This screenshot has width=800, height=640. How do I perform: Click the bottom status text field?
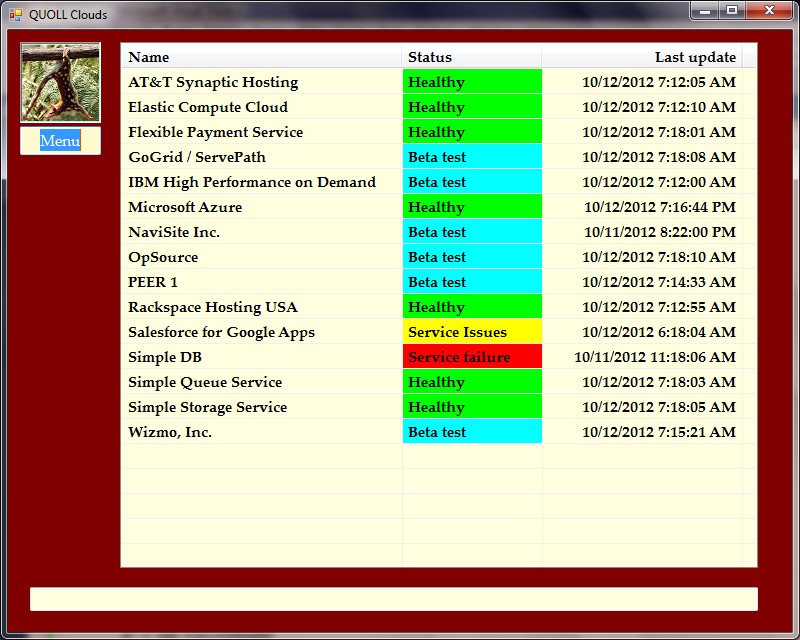point(393,599)
